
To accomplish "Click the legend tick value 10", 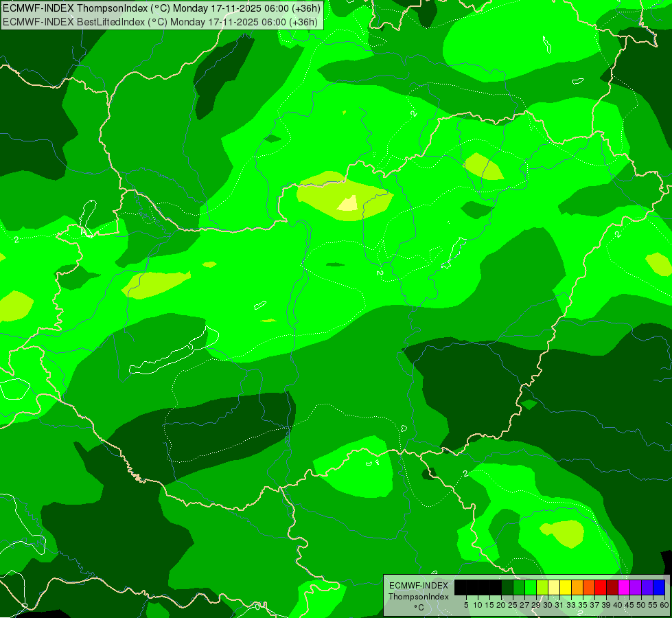I will pyautogui.click(x=478, y=605).
